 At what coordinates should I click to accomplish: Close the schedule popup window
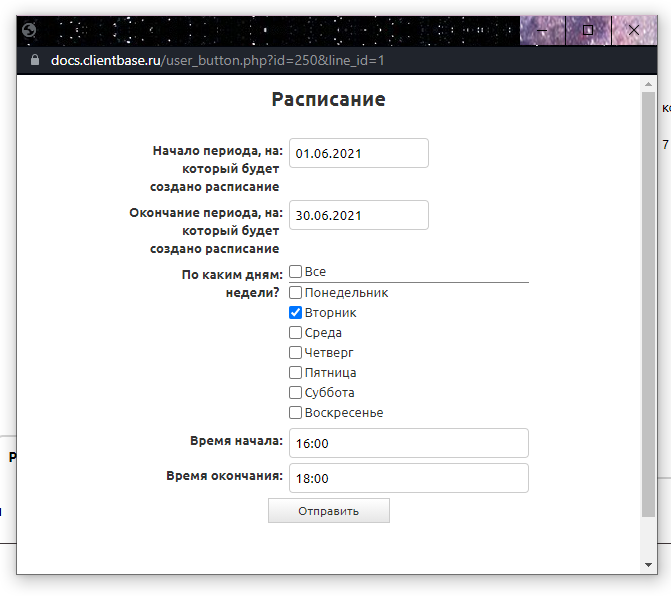click(x=633, y=31)
